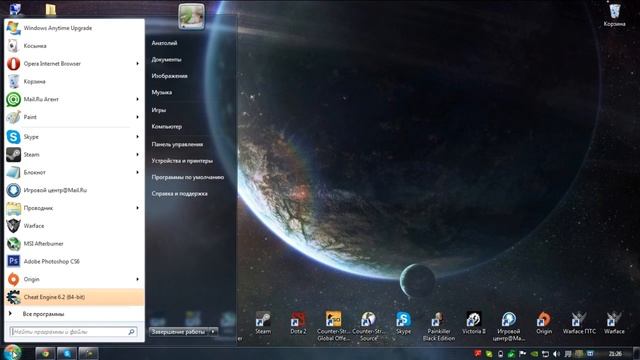Select Warface ПТС desktop shortcut
This screenshot has height=360, width=640.
click(x=579, y=323)
